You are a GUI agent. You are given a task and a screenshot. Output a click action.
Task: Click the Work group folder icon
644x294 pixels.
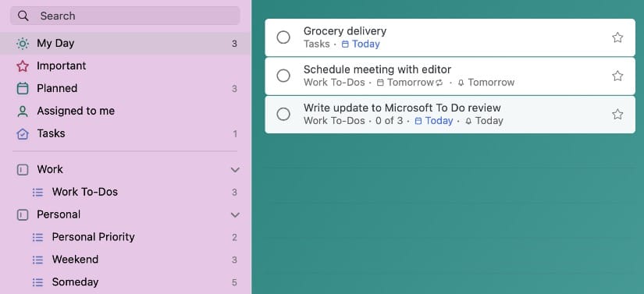pyautogui.click(x=23, y=170)
